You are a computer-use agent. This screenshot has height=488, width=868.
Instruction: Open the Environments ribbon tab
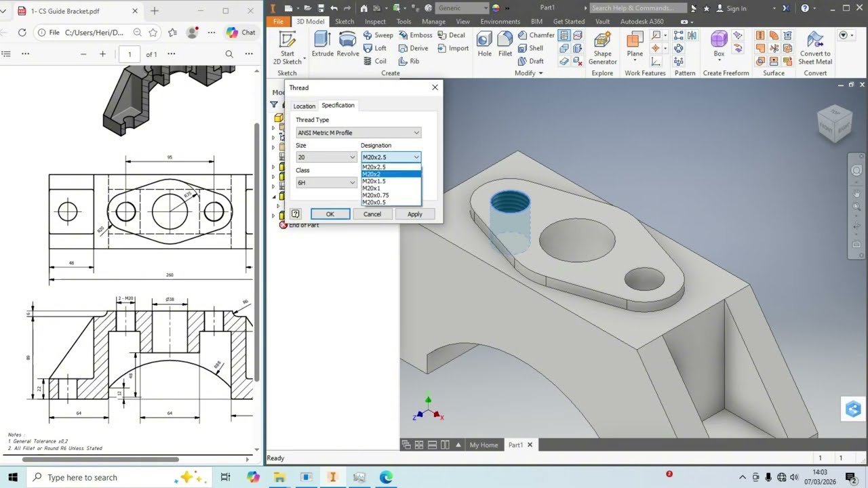tap(500, 22)
